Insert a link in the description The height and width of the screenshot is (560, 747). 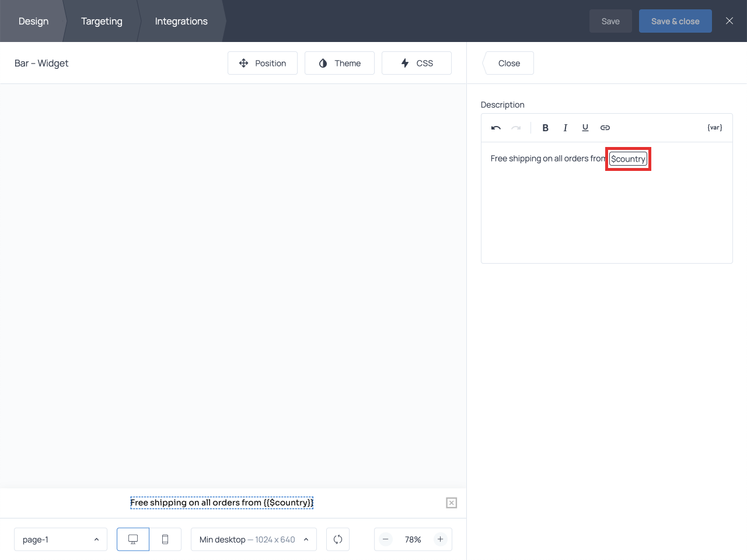click(605, 128)
